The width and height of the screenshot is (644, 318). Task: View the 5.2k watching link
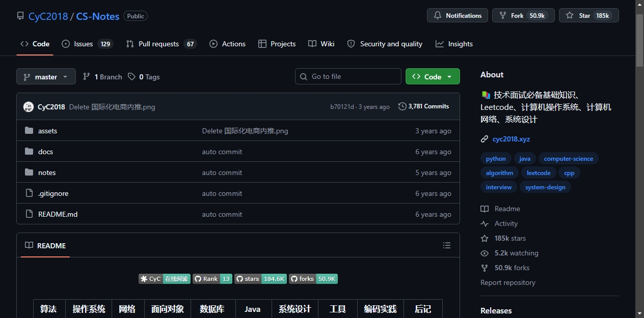point(509,253)
